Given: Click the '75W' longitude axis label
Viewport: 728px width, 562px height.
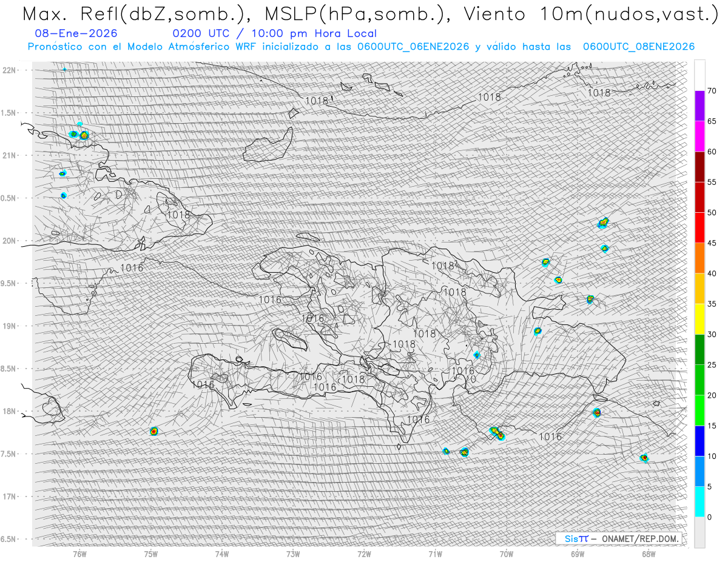Looking at the screenshot, I should click(151, 554).
